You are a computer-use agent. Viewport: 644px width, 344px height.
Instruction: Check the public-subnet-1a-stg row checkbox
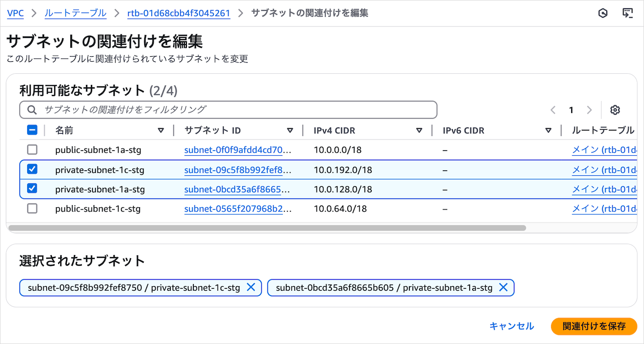[x=32, y=150]
